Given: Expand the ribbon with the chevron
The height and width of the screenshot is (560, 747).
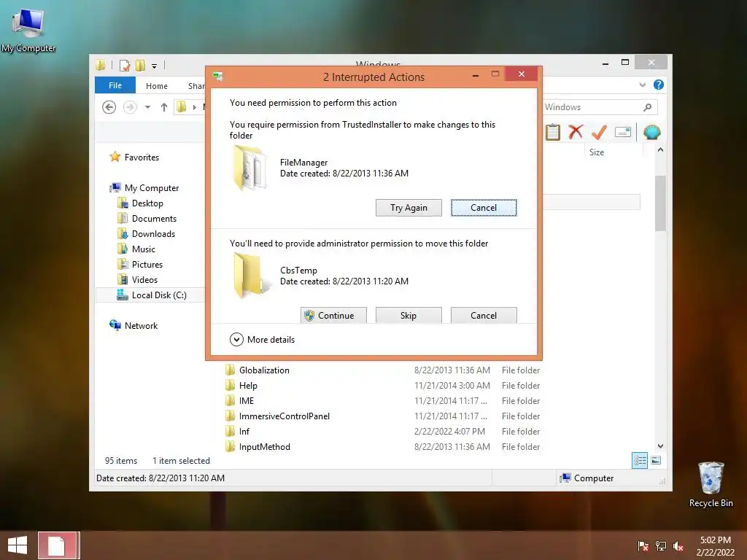Looking at the screenshot, I should (642, 85).
